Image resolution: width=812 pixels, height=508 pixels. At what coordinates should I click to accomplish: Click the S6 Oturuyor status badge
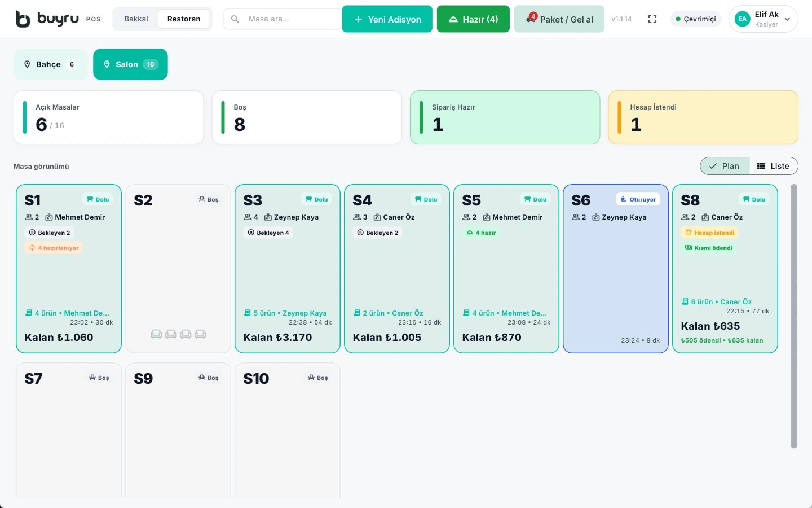pos(638,199)
